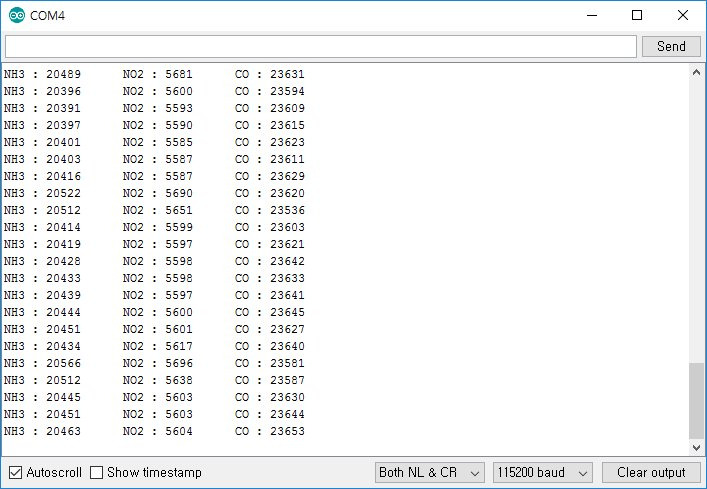Click the NH3 value 20444
This screenshot has height=489, width=707.
(x=64, y=312)
